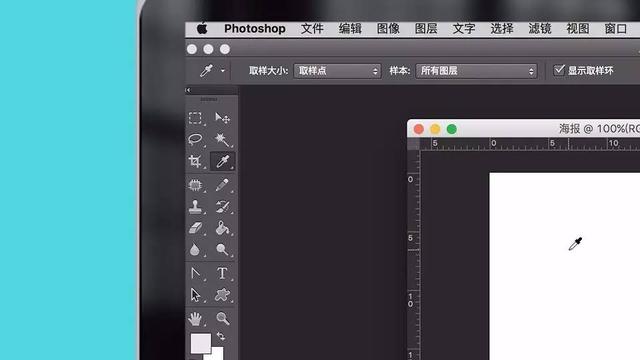The image size is (640, 360).
Task: Open the 滤镜 menu
Action: tap(540, 29)
